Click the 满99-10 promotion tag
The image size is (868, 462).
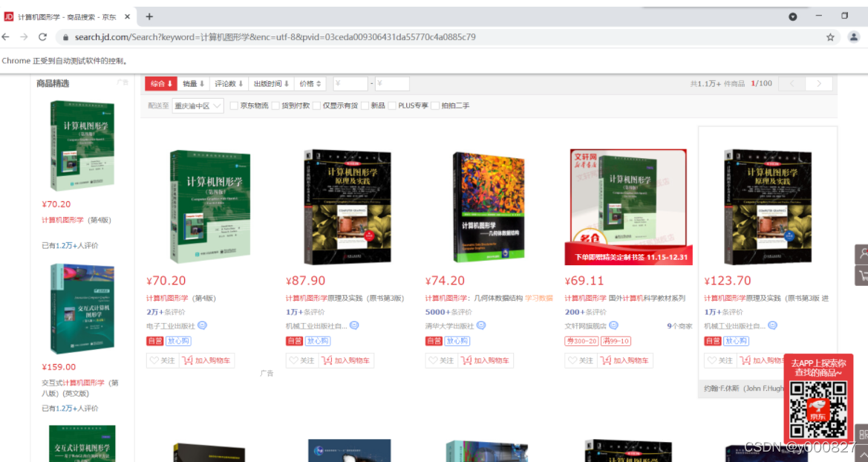point(616,341)
